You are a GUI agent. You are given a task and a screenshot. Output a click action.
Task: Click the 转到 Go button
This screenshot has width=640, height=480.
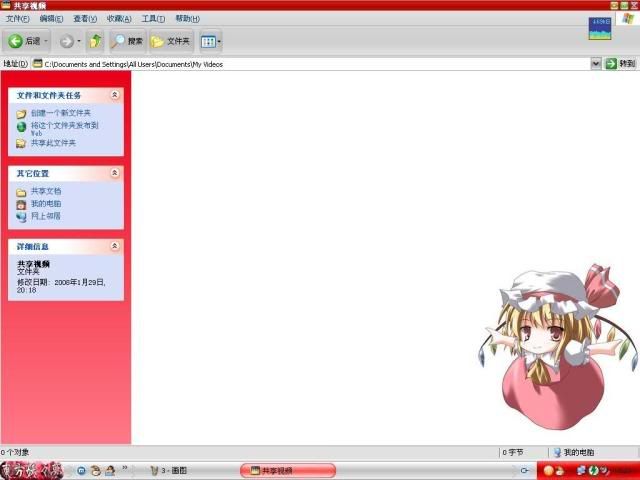(x=620, y=64)
